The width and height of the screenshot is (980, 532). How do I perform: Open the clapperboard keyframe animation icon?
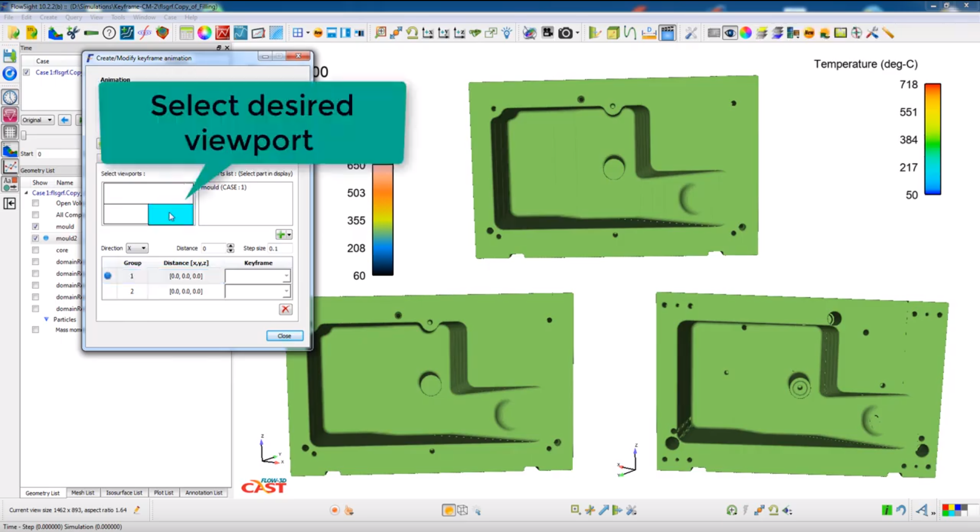coord(667,33)
